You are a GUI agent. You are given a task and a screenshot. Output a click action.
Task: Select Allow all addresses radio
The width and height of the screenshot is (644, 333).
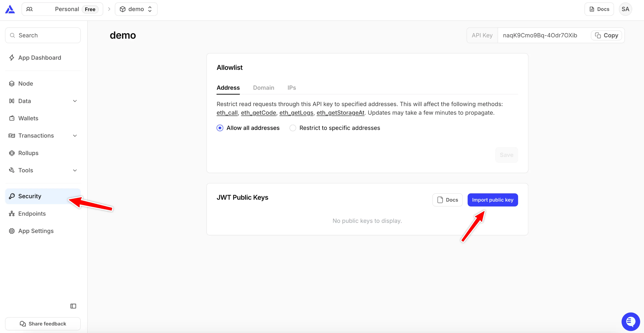coord(220,128)
